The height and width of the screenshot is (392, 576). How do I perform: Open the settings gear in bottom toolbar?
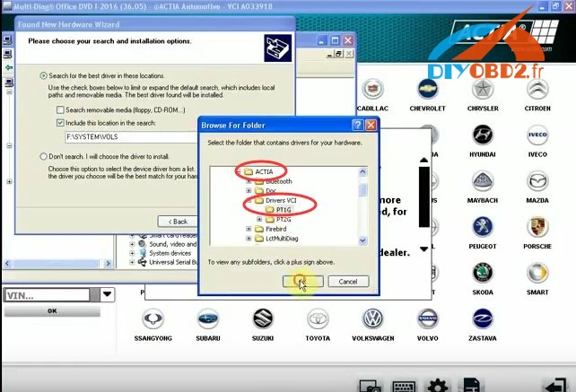click(x=438, y=385)
